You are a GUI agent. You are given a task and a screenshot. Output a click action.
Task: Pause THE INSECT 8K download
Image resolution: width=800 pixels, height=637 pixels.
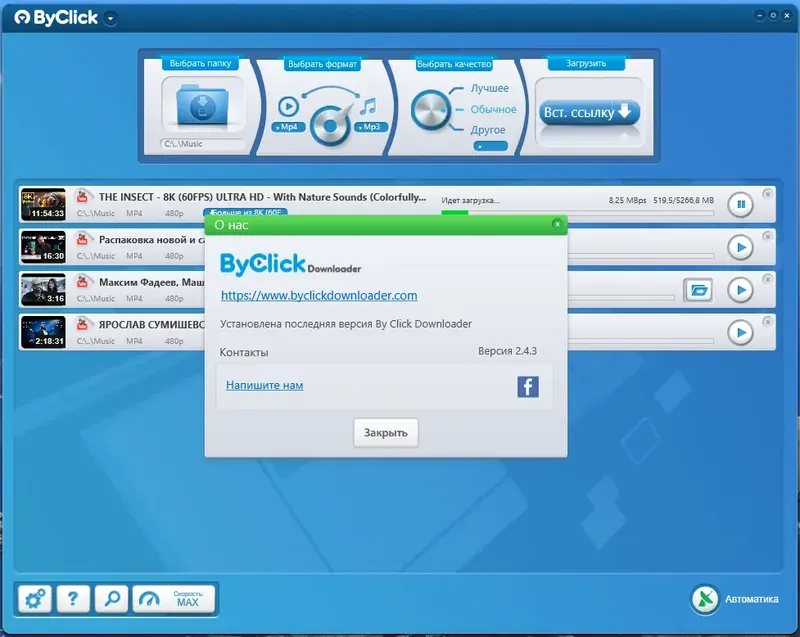point(740,205)
